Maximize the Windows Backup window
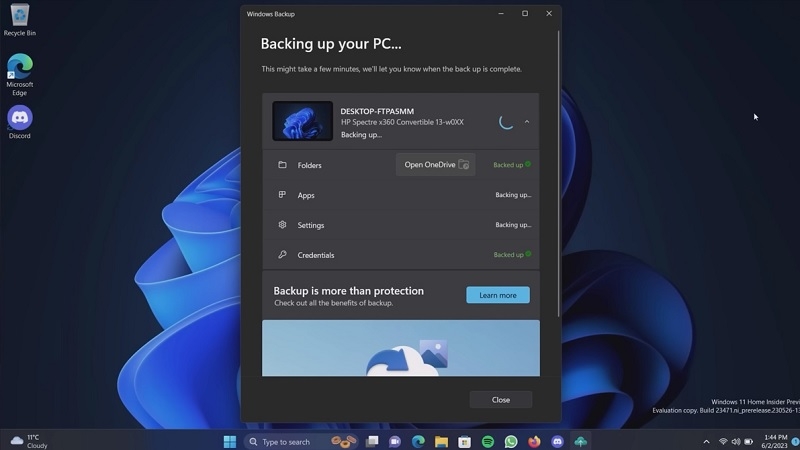This screenshot has width=800, height=450. 525,14
